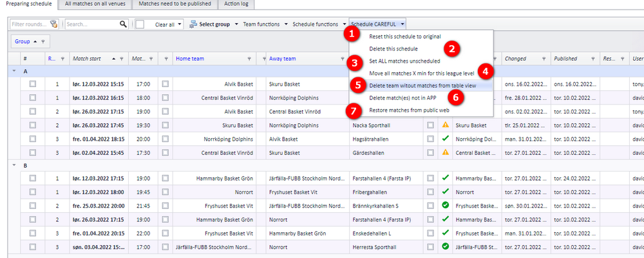Screen dimensions: 644x258
Task: Open filter pin on the Res... column
Action: point(622,59)
